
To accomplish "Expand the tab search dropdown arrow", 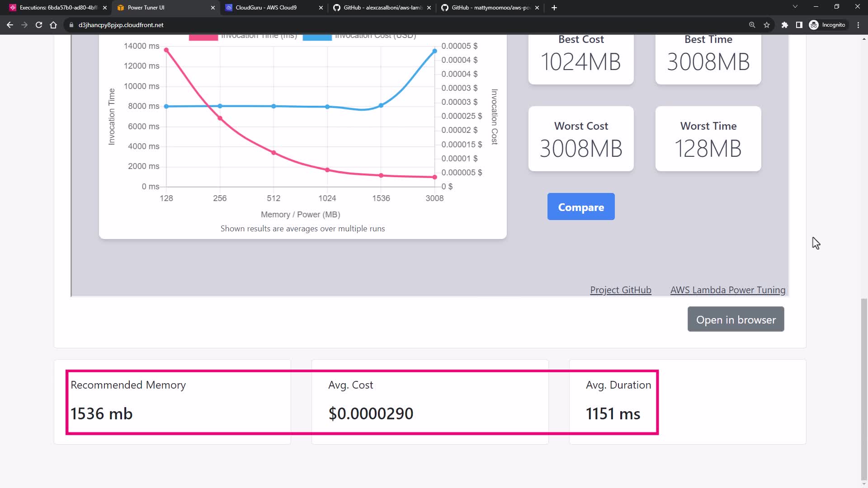I will (x=795, y=7).
